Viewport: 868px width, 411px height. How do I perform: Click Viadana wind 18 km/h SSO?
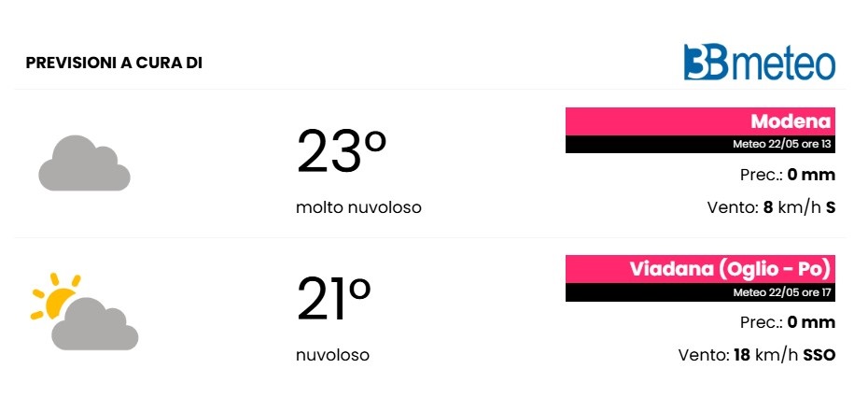pyautogui.click(x=757, y=355)
